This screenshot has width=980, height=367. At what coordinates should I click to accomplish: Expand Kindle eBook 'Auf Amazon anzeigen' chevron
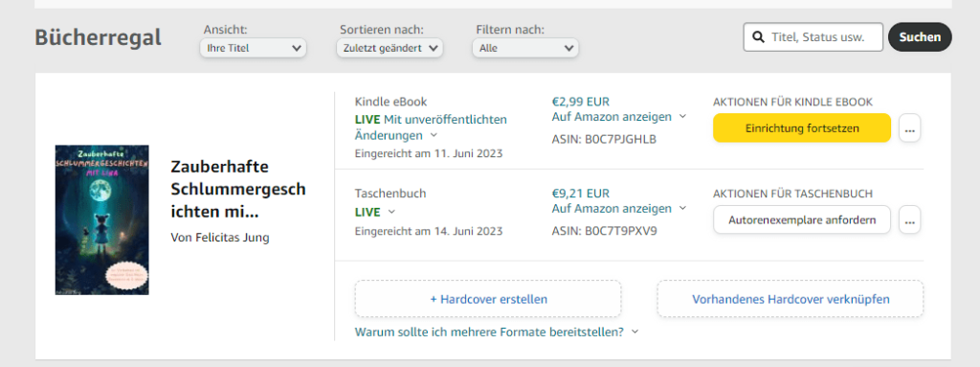click(x=682, y=117)
